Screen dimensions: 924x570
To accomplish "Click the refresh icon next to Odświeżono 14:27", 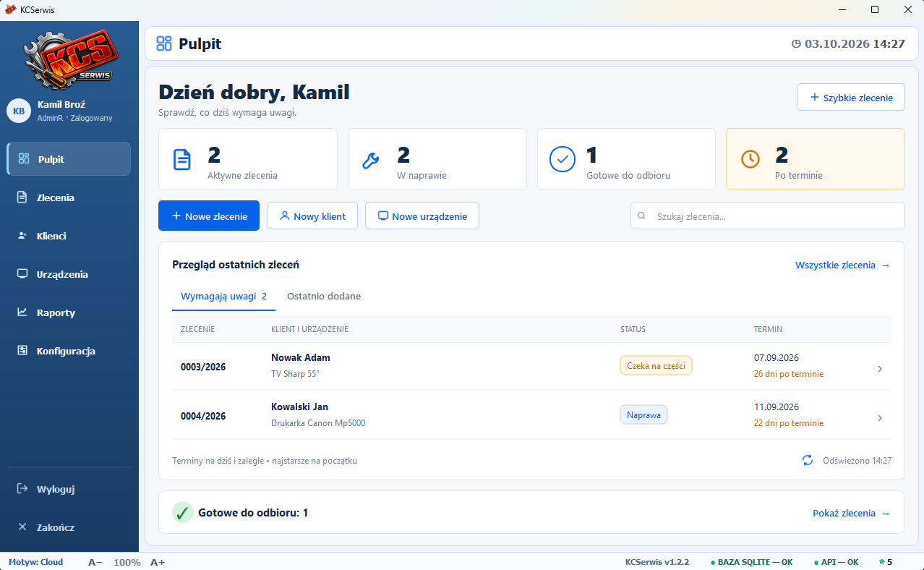I will click(x=808, y=460).
